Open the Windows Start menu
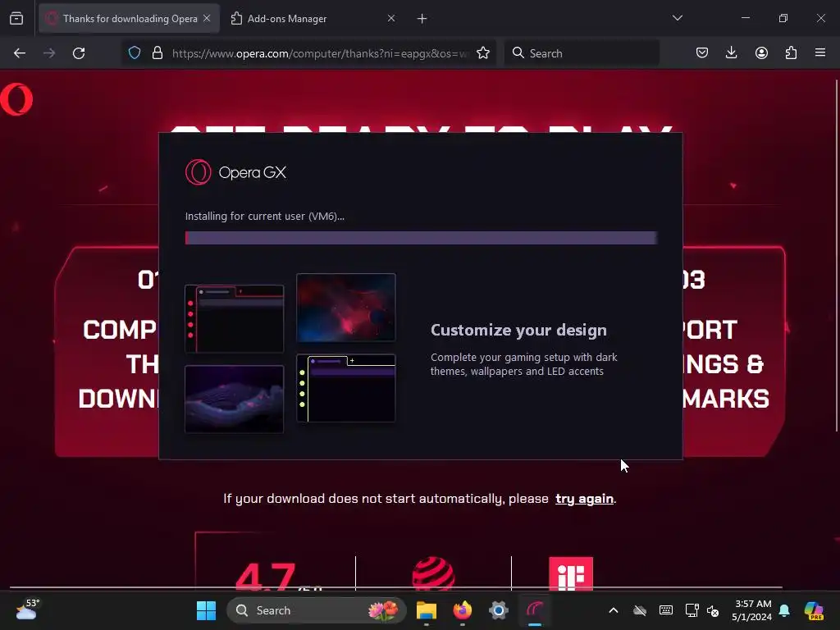840x630 pixels. click(206, 610)
